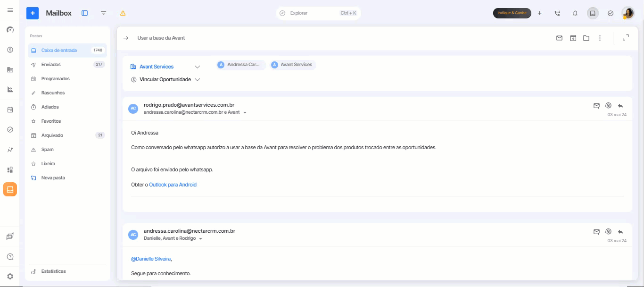Click the envelope icon on andressa.carolina's email
This screenshot has height=287, width=644.
click(x=596, y=232)
